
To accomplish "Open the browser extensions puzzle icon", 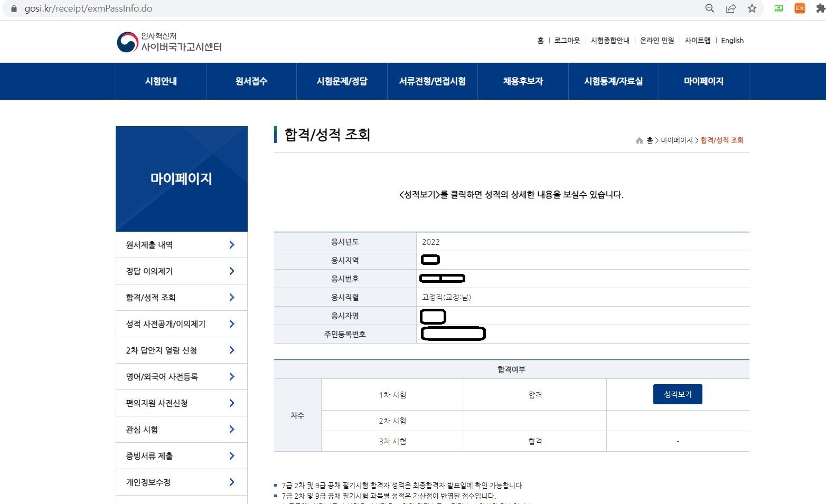I will [821, 8].
